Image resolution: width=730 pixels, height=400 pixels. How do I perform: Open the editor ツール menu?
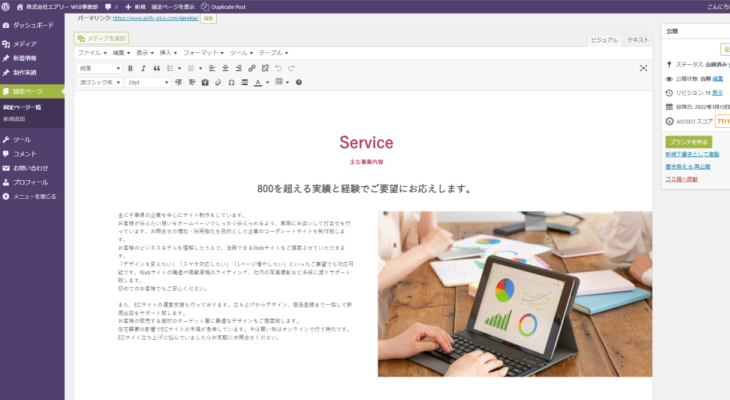pyautogui.click(x=241, y=53)
